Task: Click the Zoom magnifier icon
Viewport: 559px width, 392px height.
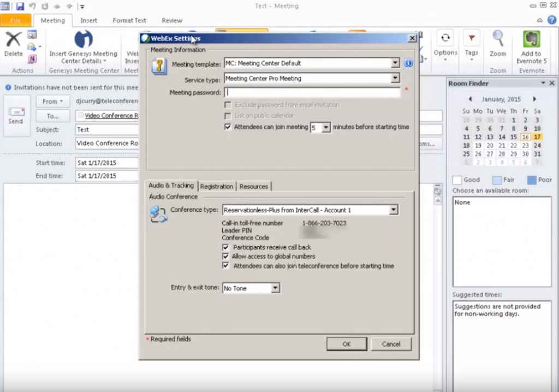Action: pos(497,39)
